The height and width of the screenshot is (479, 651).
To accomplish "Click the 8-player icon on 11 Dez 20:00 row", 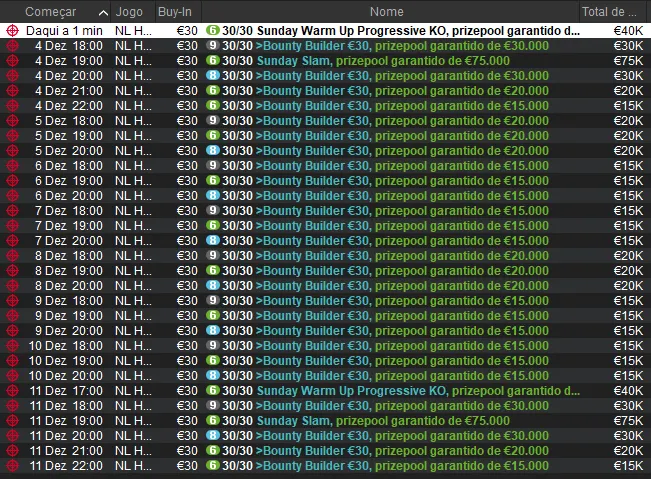I will pyautogui.click(x=212, y=436).
